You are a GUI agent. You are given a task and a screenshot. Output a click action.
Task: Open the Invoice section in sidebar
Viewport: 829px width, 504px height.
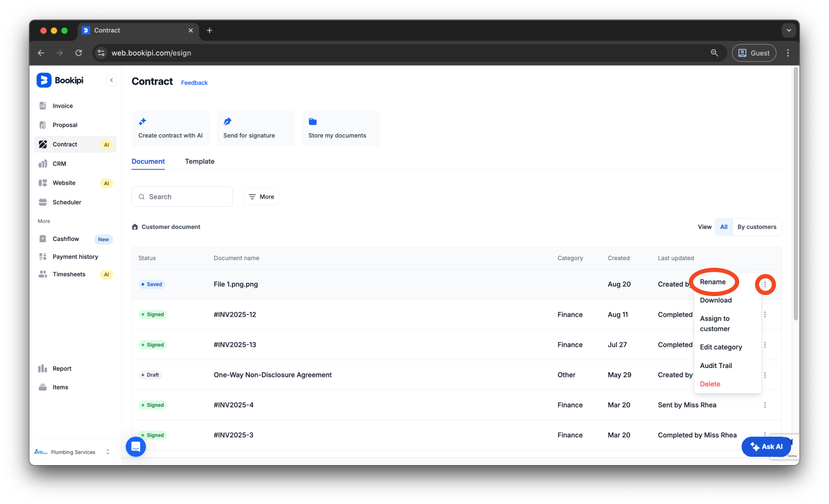[x=62, y=106]
